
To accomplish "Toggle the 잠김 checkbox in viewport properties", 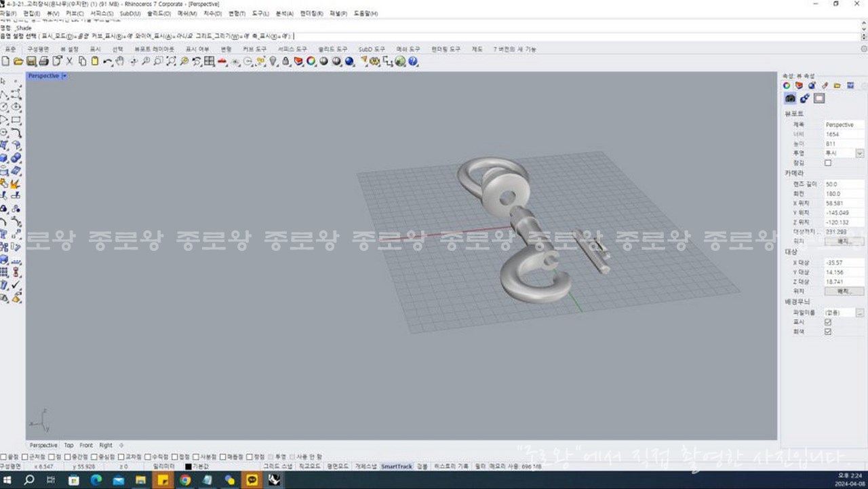I will [828, 163].
